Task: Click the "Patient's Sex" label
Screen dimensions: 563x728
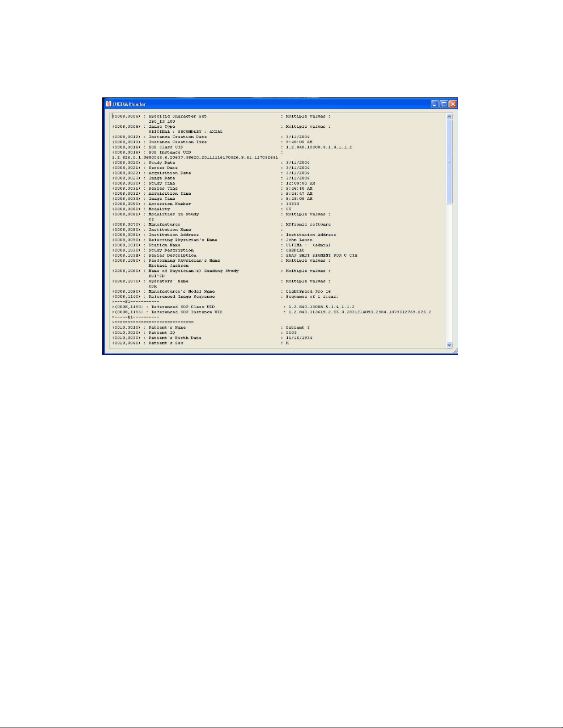Action: click(165, 343)
